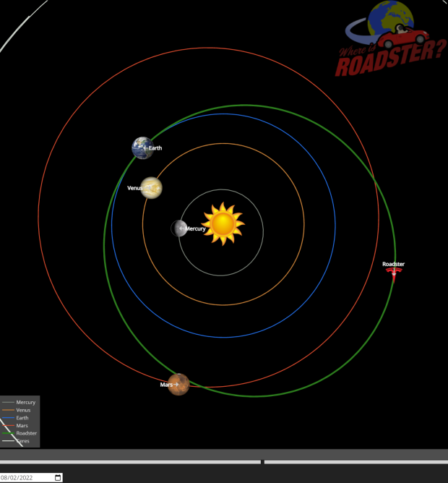448x483 pixels.
Task: Click the Mercury legend entry
Action: point(19,402)
